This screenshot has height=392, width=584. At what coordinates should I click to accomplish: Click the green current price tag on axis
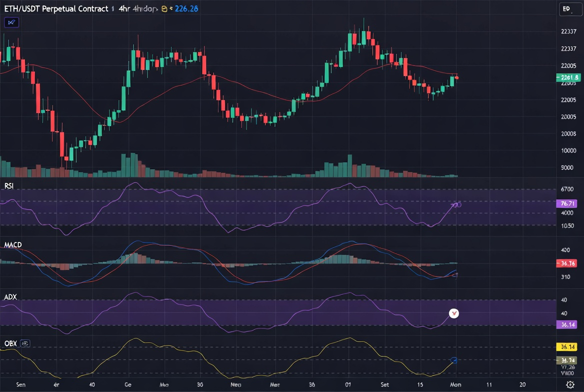pos(568,77)
